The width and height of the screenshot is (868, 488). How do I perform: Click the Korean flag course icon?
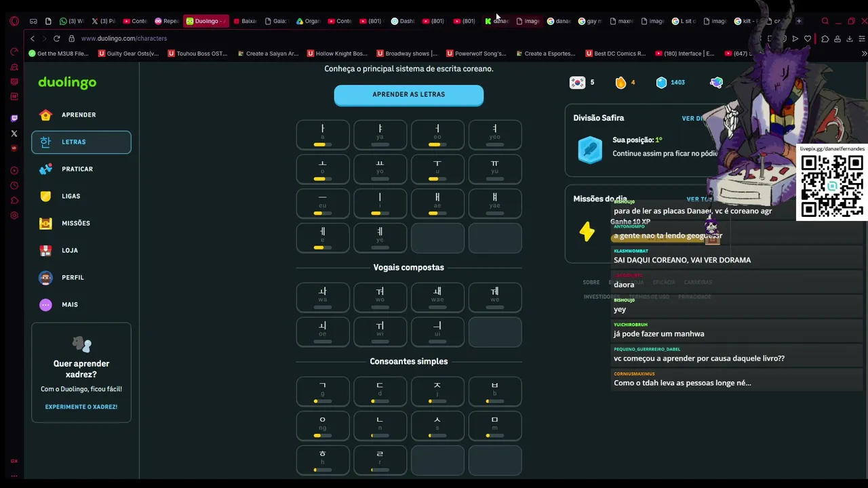[577, 83]
